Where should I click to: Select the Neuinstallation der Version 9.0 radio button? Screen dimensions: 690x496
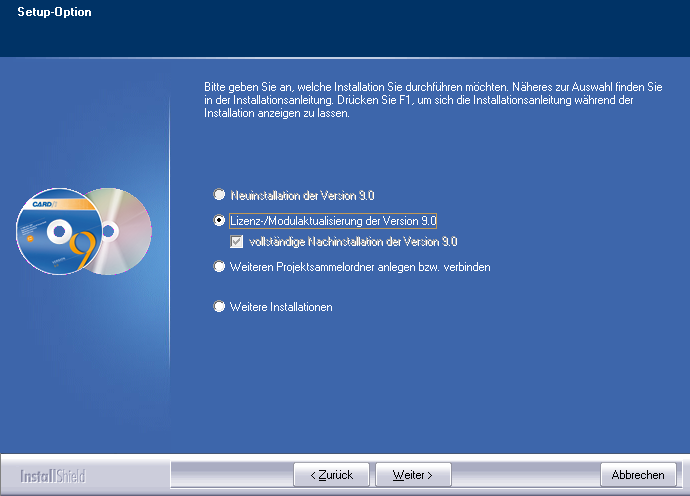pyautogui.click(x=219, y=195)
